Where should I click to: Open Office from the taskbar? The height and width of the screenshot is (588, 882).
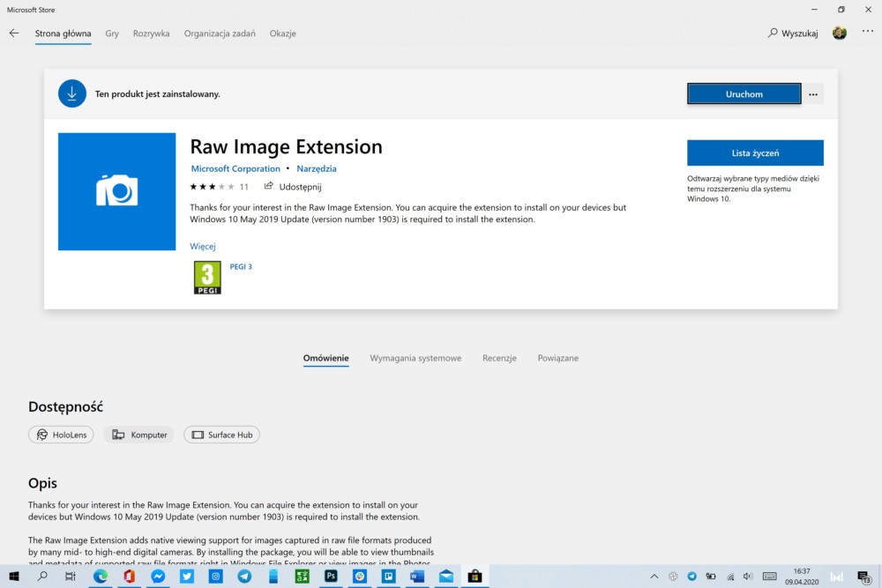click(130, 577)
